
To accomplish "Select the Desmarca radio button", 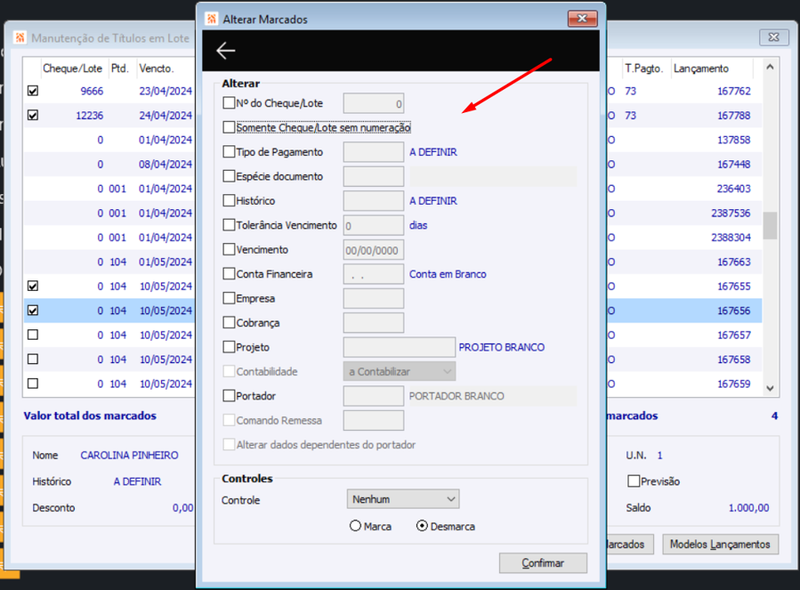I will pos(422,526).
